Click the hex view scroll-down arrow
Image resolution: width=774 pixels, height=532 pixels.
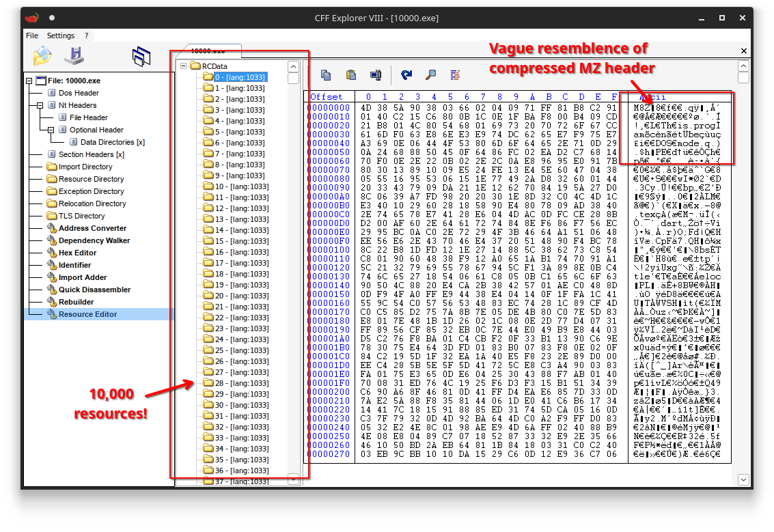743,479
